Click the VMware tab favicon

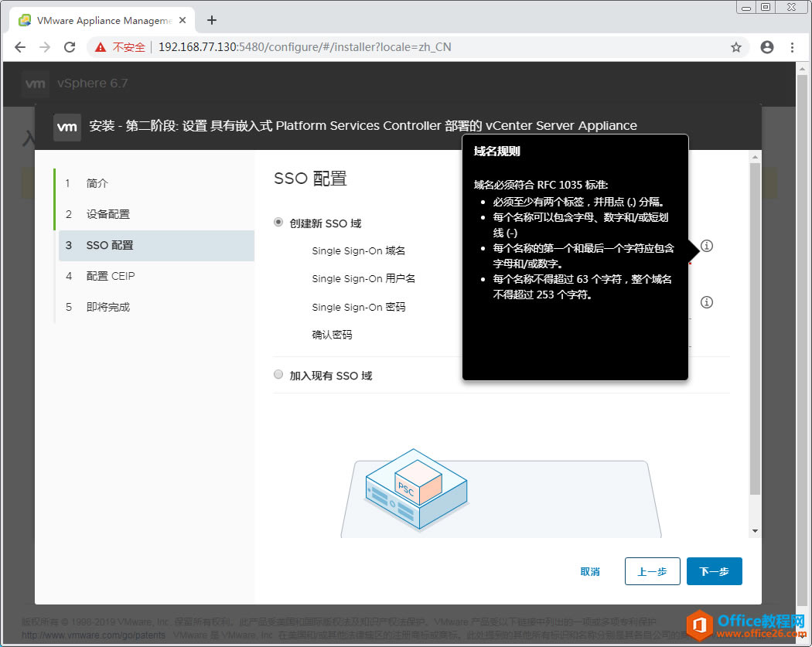pos(24,20)
